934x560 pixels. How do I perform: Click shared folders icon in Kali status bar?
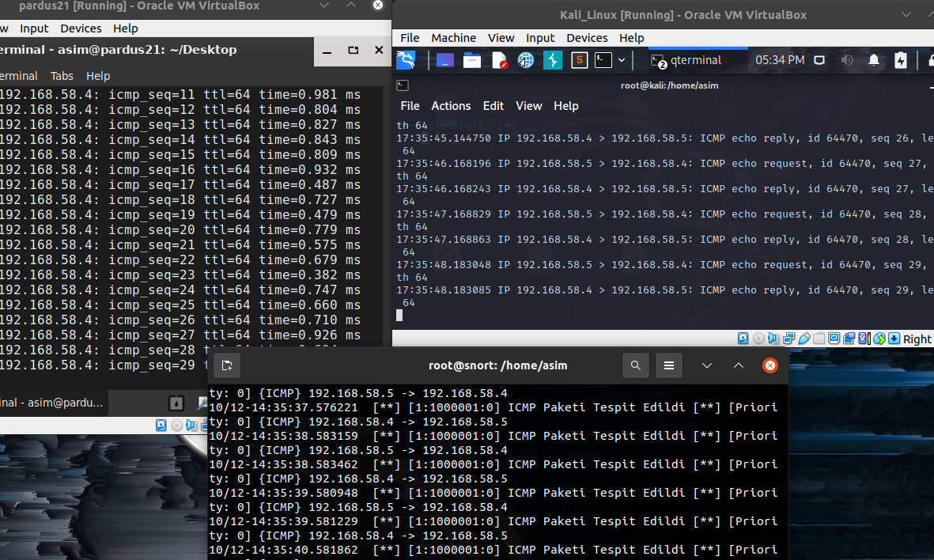tap(819, 339)
